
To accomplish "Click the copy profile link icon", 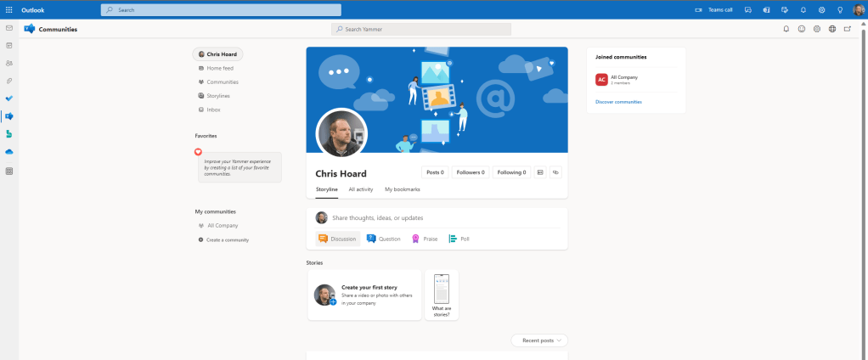I will point(555,172).
